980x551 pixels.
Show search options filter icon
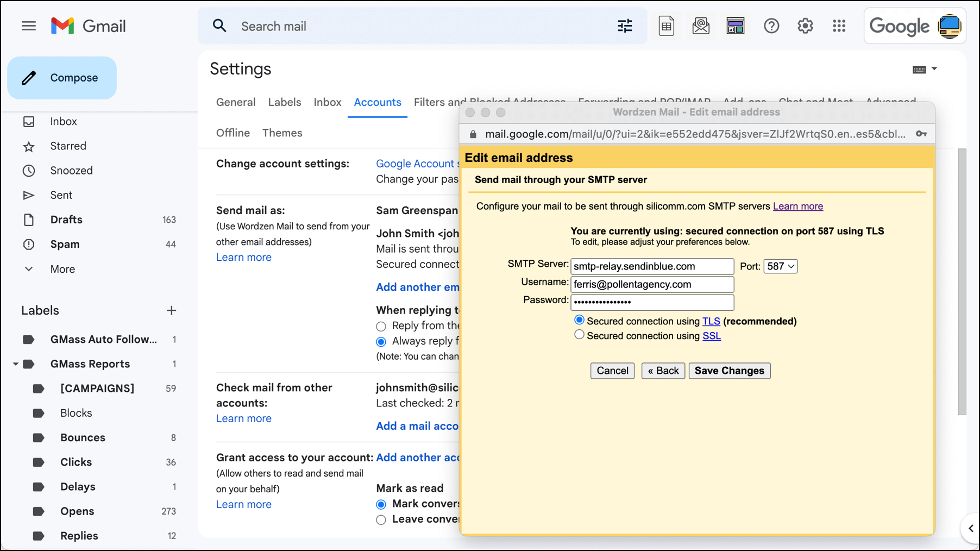pyautogui.click(x=625, y=26)
